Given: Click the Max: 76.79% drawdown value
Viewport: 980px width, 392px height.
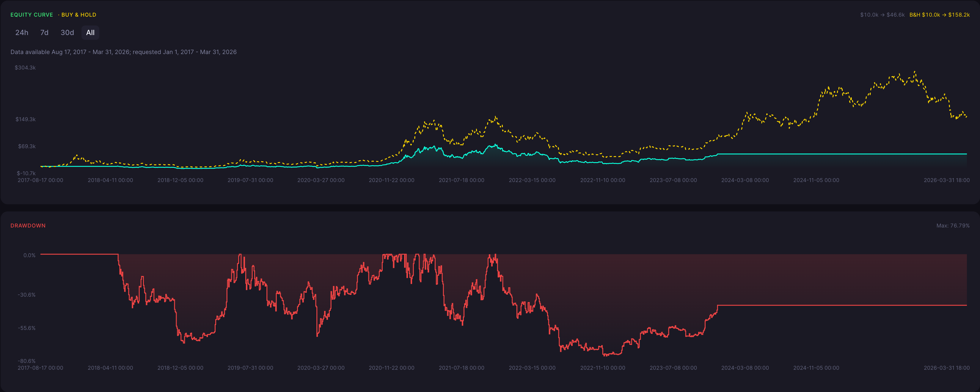Looking at the screenshot, I should pos(953,226).
